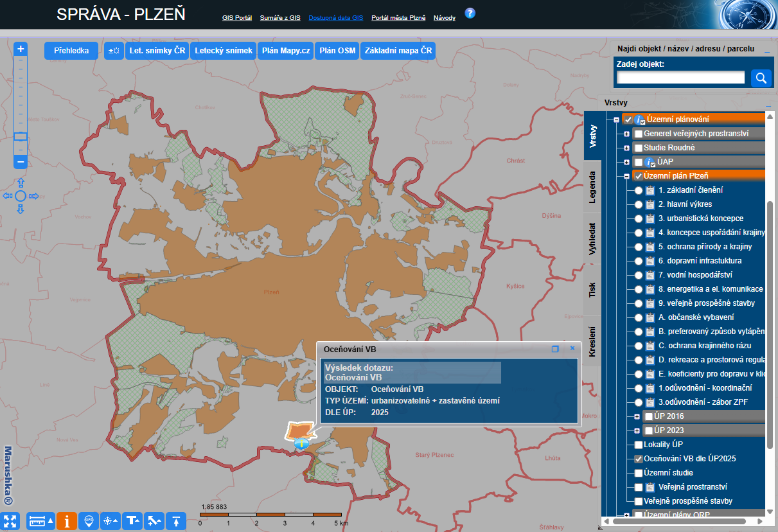
Task: Switch to the Legenda side tab
Action: 592,187
